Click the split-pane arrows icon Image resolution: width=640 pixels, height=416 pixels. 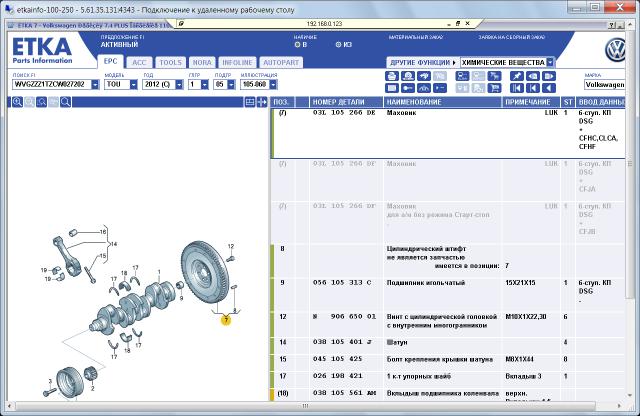click(x=262, y=102)
